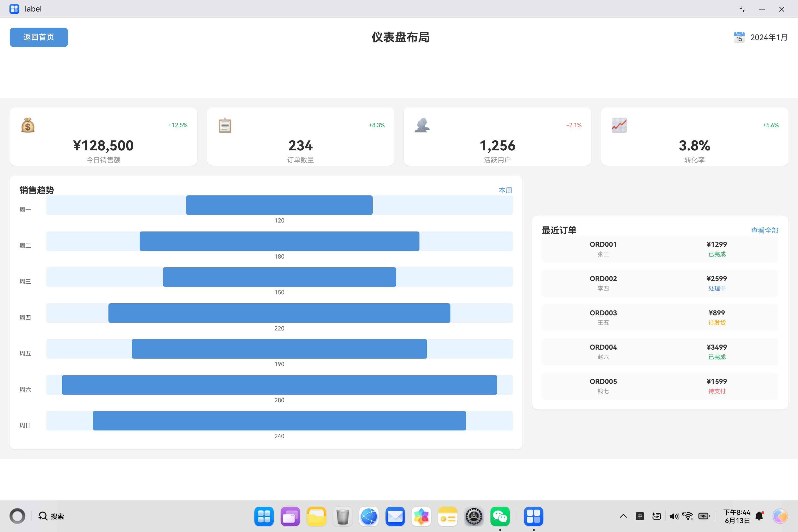Click the 3.8% conversion rate value
The width and height of the screenshot is (798, 532).
[x=694, y=146]
